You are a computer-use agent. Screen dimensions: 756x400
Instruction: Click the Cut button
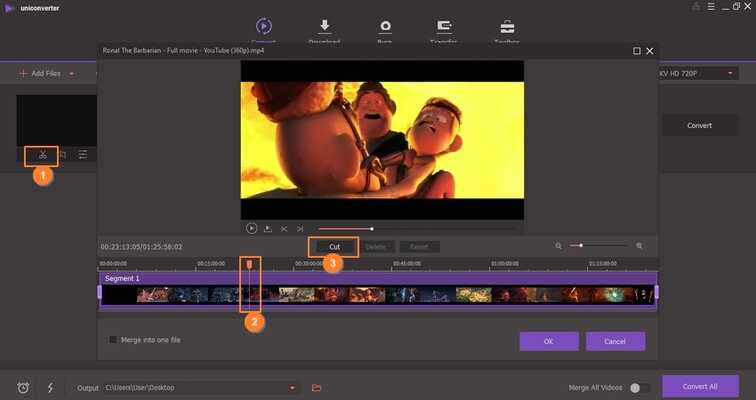335,247
